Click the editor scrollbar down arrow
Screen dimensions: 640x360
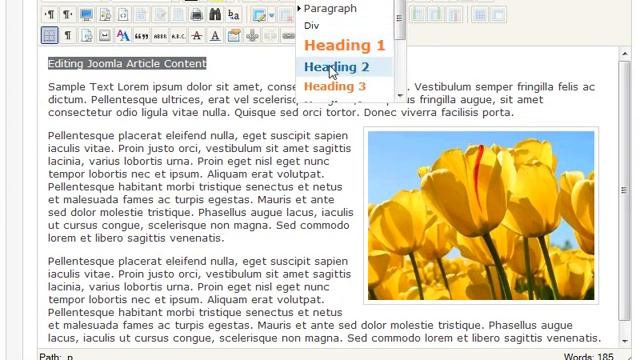point(624,341)
